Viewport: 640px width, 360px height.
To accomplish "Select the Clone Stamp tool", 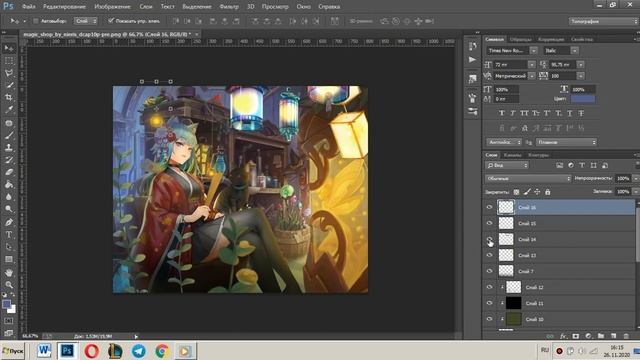I will 9,147.
